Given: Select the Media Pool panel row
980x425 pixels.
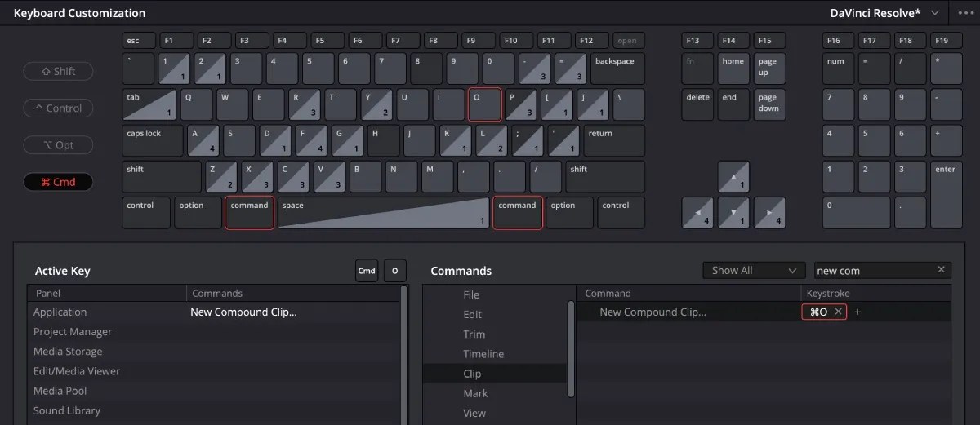Looking at the screenshot, I should click(212, 391).
